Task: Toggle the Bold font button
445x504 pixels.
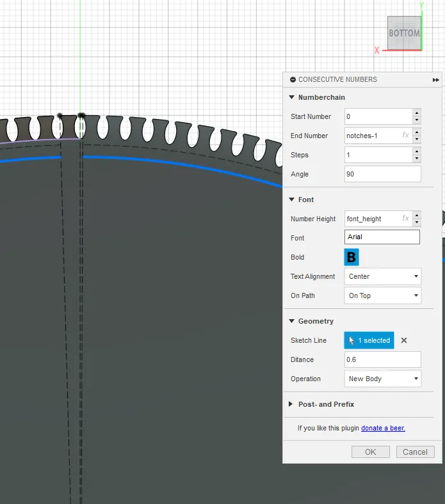Action: point(352,257)
